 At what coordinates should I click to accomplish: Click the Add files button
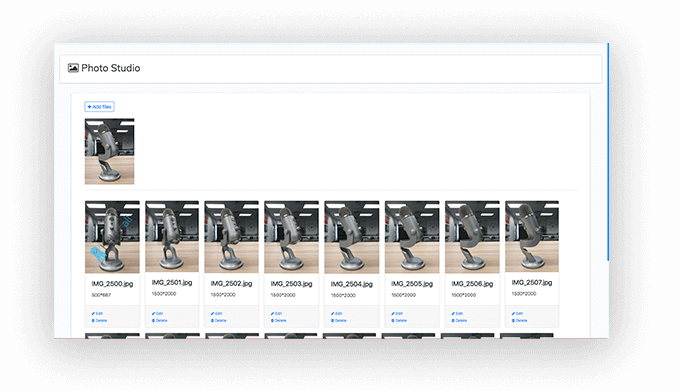coord(99,107)
